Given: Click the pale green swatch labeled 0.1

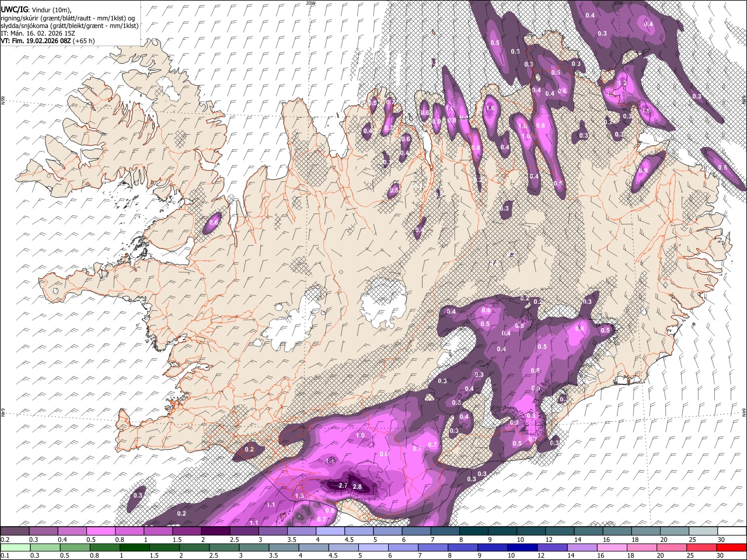Looking at the screenshot, I should (x=15, y=547).
